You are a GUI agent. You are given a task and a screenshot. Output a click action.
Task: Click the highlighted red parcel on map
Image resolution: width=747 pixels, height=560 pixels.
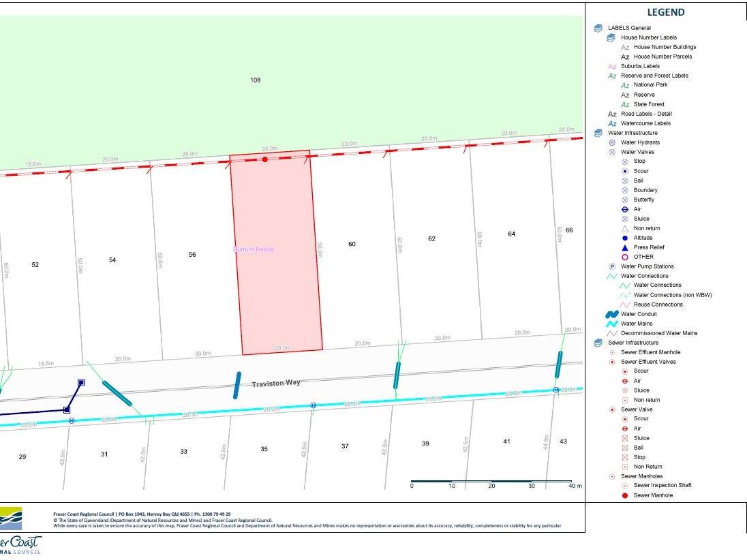pos(276,286)
